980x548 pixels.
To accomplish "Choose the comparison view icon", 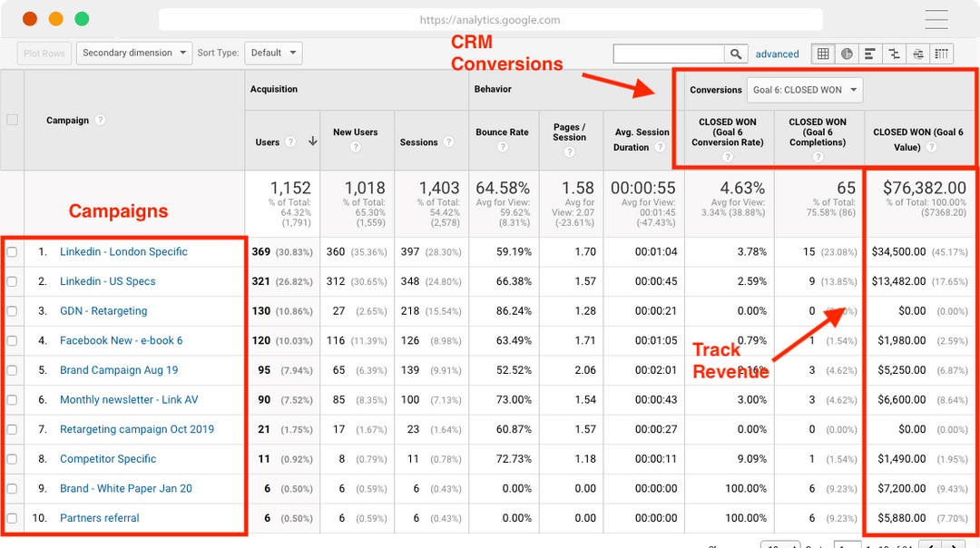I will click(895, 54).
